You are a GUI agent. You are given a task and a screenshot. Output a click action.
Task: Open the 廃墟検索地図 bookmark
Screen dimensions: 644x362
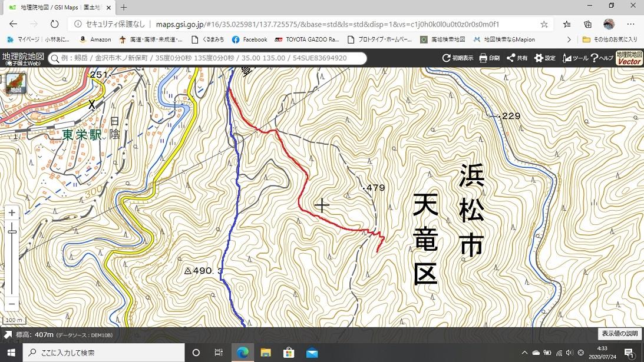point(442,39)
